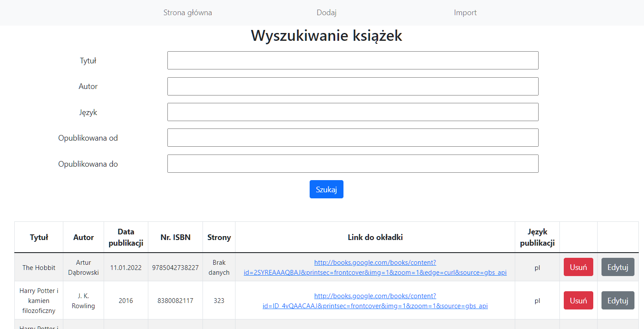Viewport: 644px width, 329px height.
Task: Go to Strona główna
Action: (188, 13)
